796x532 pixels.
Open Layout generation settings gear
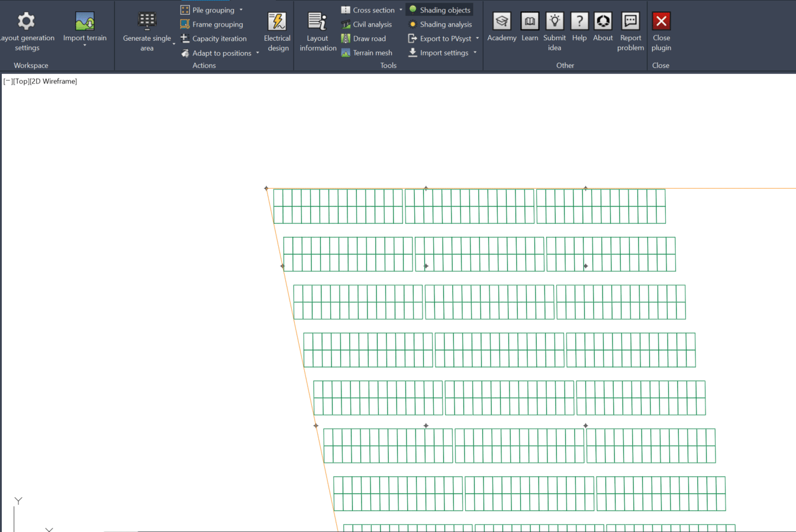coord(26,22)
